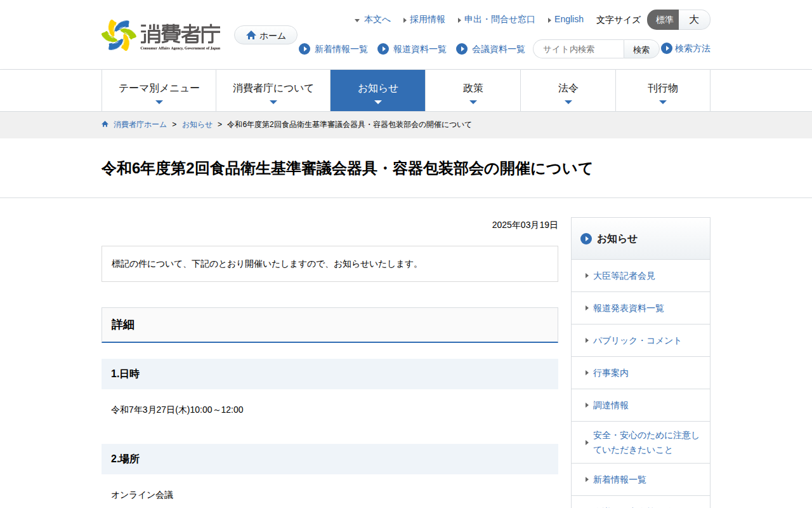The image size is (812, 508).
Task: Expand 政策 navigation menu
Action: (473, 91)
